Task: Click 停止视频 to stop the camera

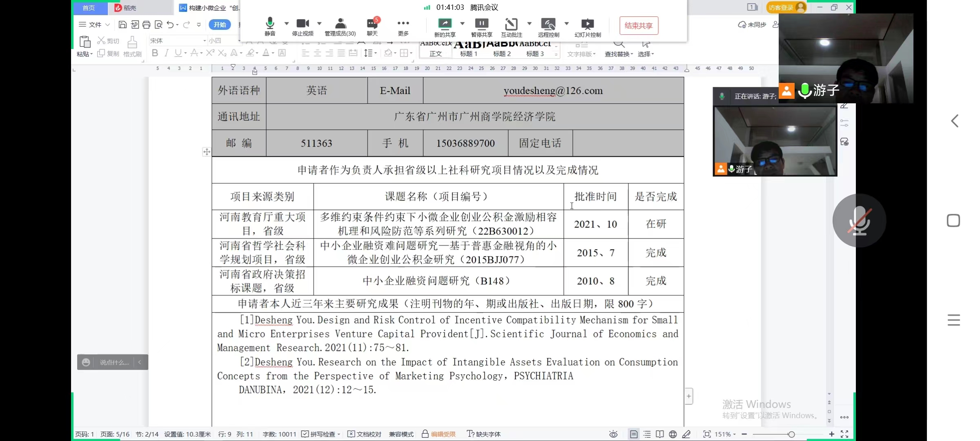Action: (303, 25)
